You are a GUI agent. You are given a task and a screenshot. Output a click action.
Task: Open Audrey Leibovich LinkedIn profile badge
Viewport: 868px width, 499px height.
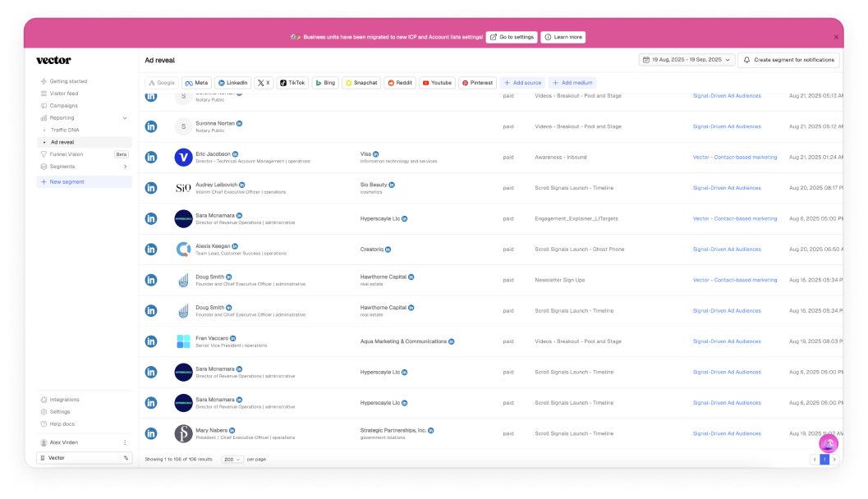tap(242, 185)
